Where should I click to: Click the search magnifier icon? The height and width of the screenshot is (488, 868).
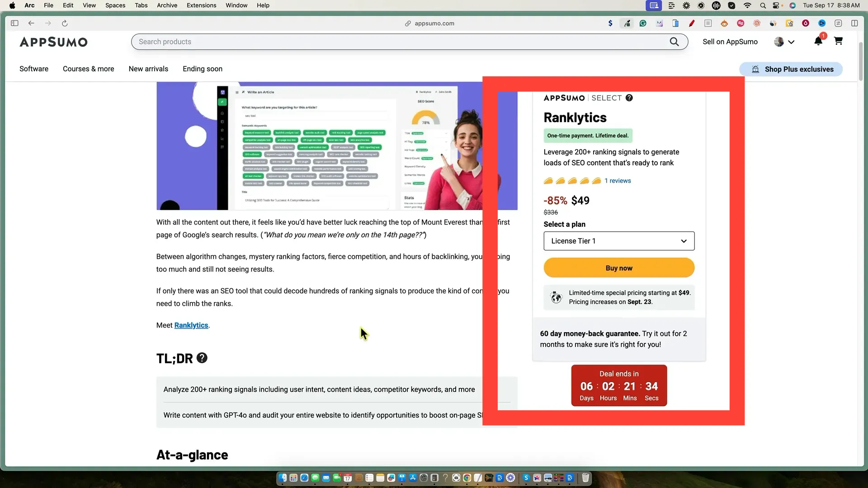tap(674, 42)
